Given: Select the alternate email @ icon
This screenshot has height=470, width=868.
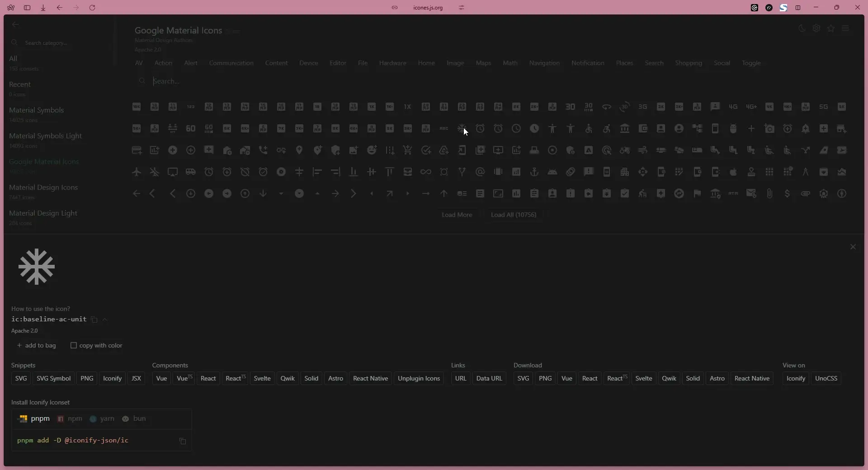Looking at the screenshot, I should click(x=480, y=172).
